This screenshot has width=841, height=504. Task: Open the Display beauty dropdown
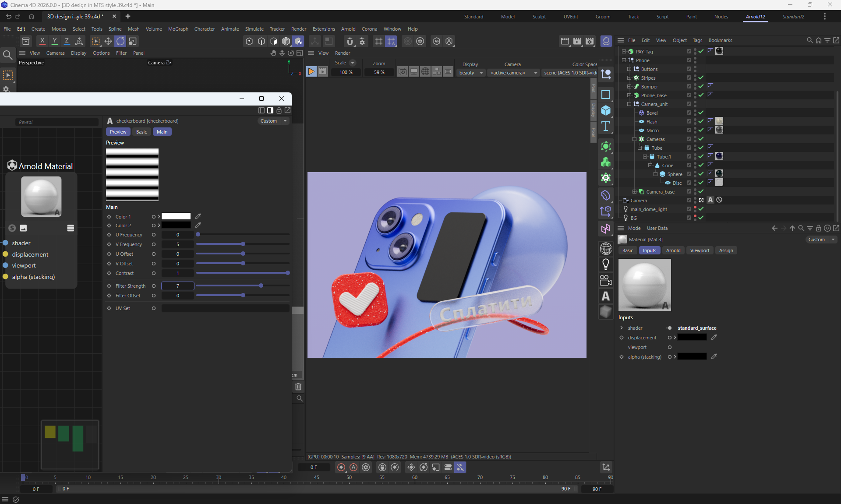point(471,73)
